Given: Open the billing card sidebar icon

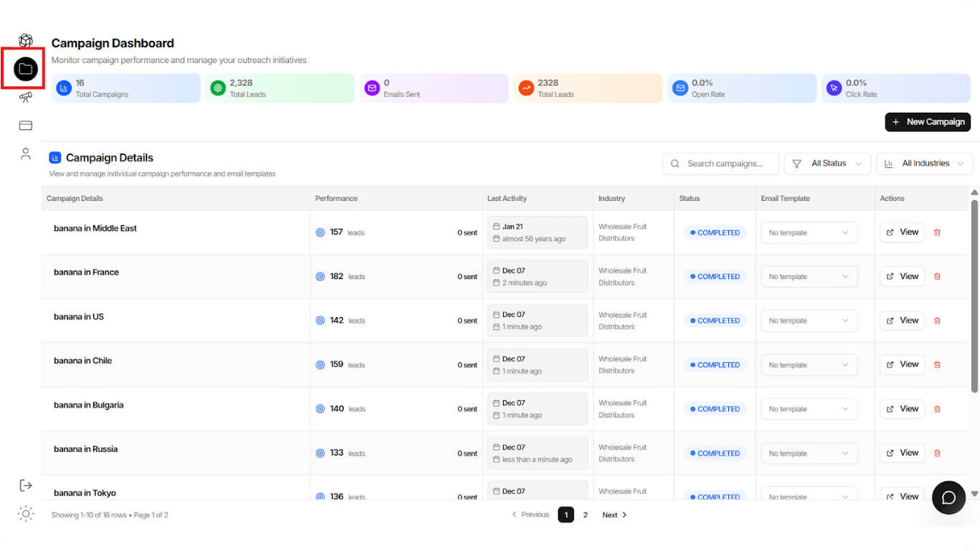Looking at the screenshot, I should point(26,126).
